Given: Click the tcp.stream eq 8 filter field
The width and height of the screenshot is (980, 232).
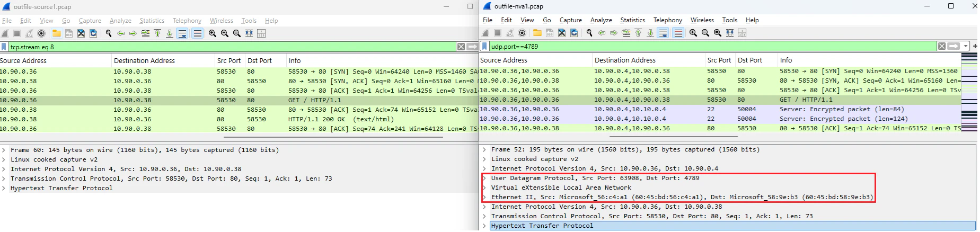Looking at the screenshot, I should 232,47.
